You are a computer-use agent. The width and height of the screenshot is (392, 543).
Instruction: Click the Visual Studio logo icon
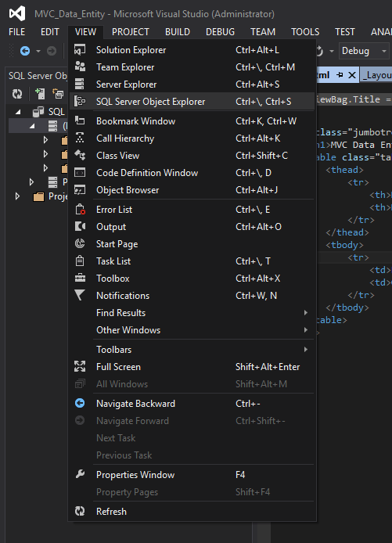pos(17,13)
